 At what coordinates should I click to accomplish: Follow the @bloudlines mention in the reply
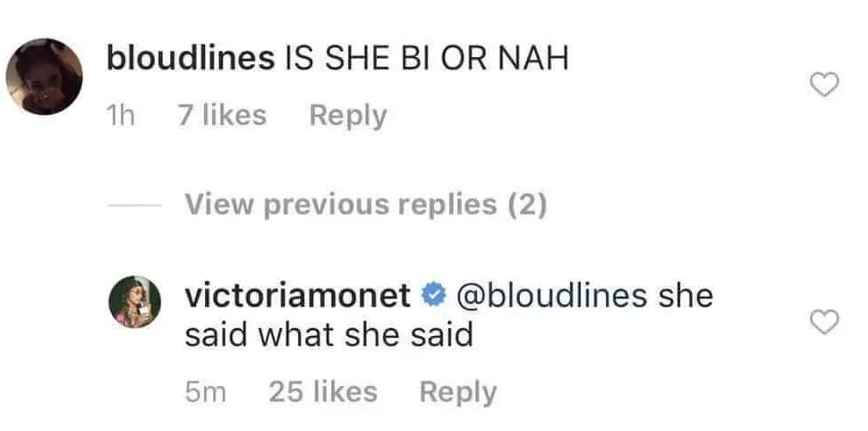point(551,295)
